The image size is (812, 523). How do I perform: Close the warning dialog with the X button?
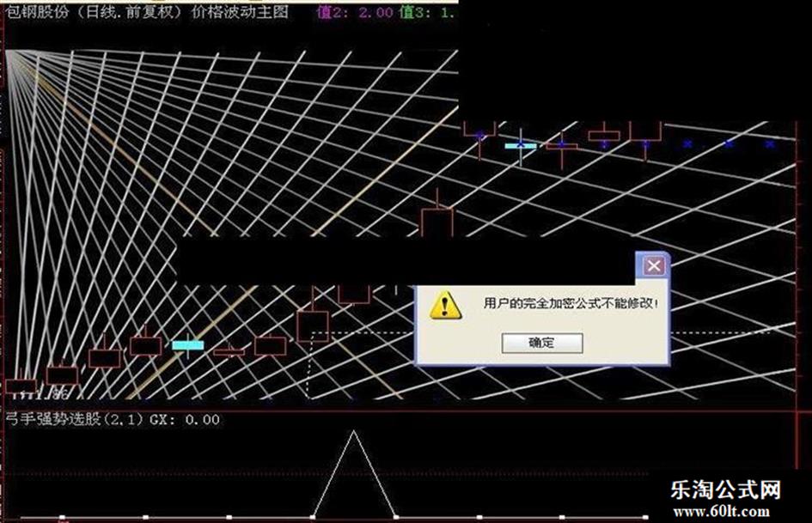point(654,266)
